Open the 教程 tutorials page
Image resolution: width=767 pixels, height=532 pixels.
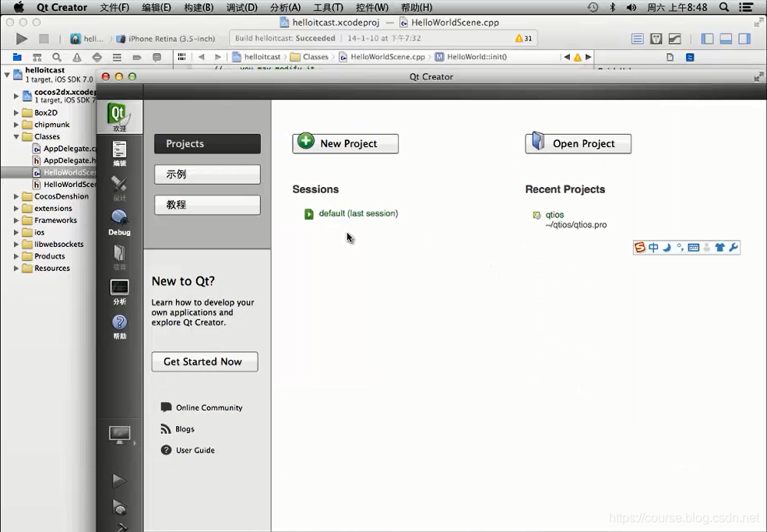207,205
